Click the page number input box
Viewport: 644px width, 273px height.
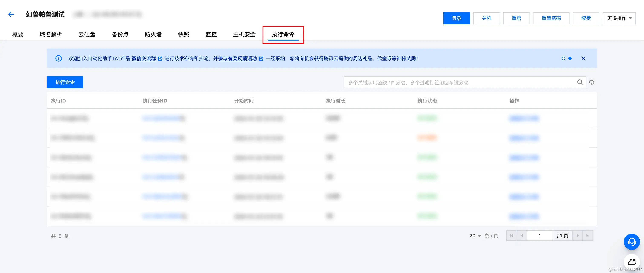(539, 235)
